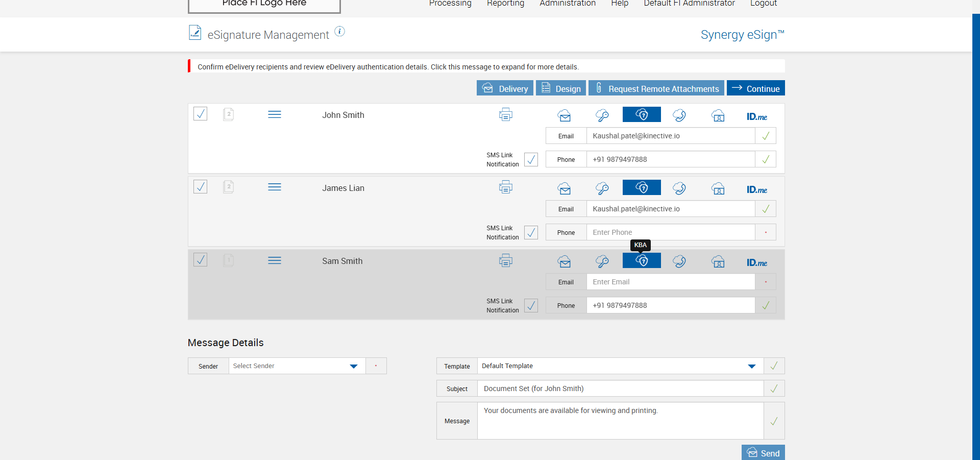Uncheck the Sam Smith recipient checkbox
980x460 pixels.
(x=201, y=260)
